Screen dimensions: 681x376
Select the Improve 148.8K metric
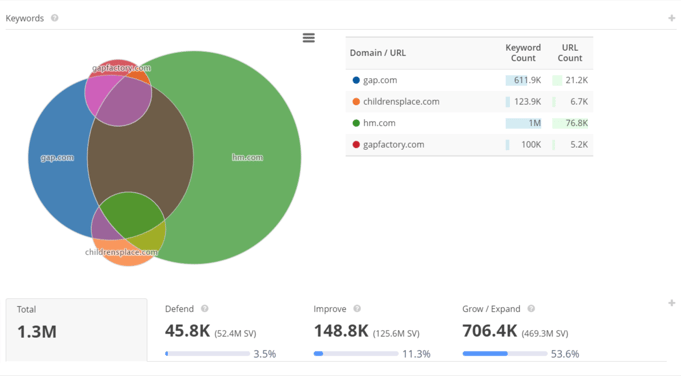[x=341, y=331]
